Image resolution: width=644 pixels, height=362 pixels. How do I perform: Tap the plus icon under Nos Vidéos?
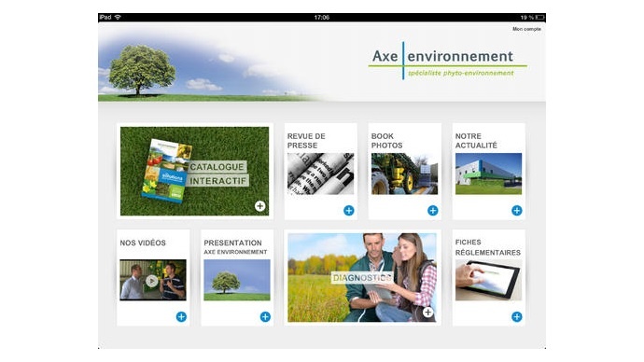pos(181,317)
